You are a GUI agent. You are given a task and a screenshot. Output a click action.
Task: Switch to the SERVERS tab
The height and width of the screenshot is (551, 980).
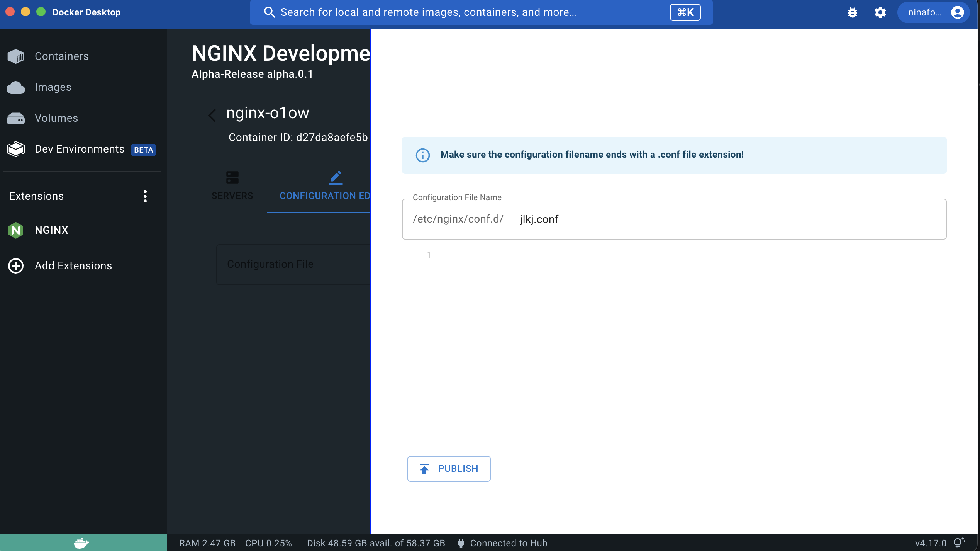(x=232, y=185)
